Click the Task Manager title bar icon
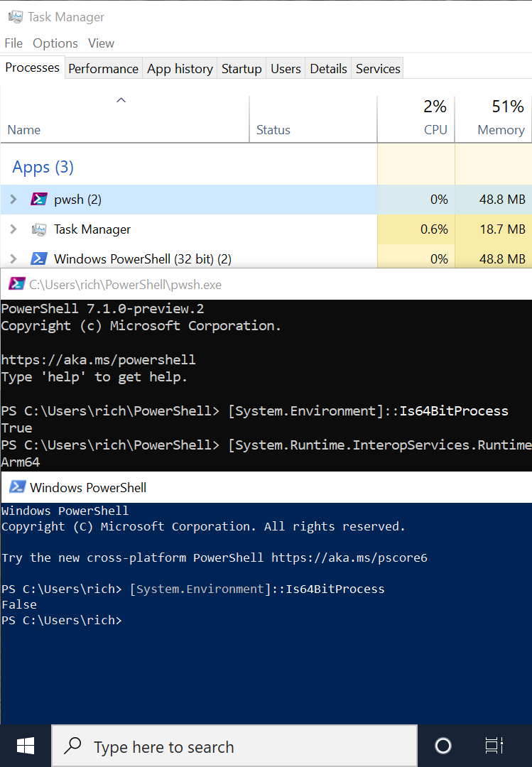 [x=15, y=17]
